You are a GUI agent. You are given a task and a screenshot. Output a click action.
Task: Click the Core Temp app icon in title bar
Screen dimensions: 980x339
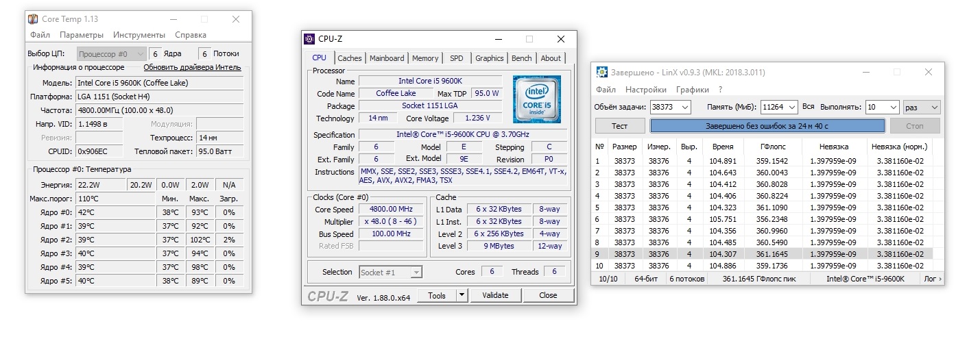point(33,19)
